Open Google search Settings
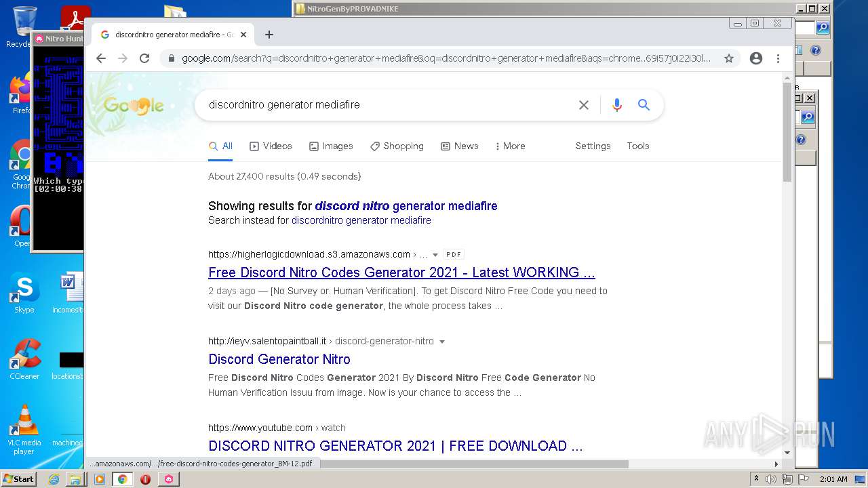The height and width of the screenshot is (488, 868). (x=593, y=146)
